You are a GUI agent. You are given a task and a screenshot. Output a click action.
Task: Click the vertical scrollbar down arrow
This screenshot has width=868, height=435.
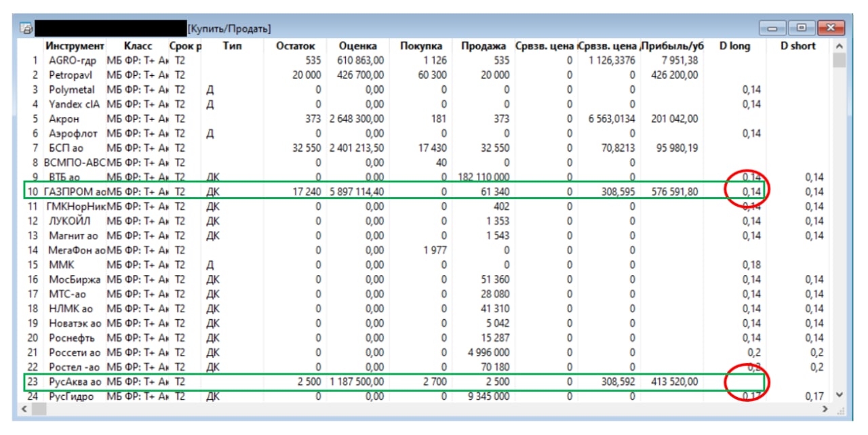point(840,394)
